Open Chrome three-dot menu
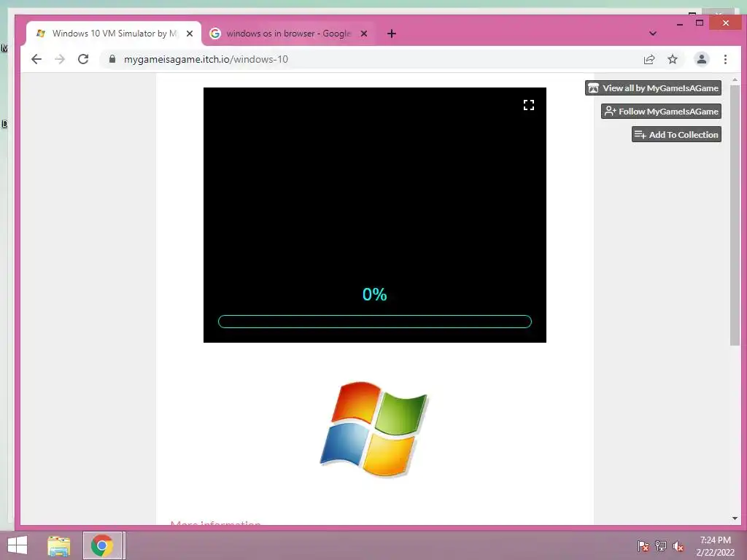 (x=725, y=59)
